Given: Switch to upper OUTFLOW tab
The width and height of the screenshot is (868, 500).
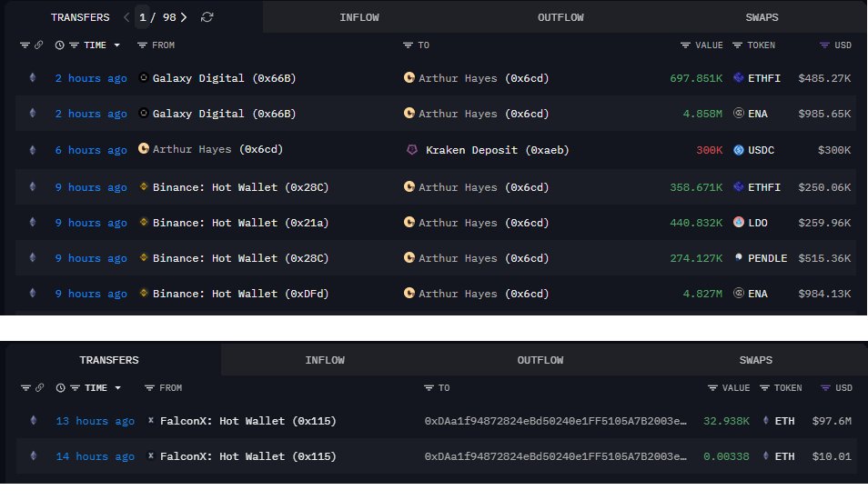Looking at the screenshot, I should [x=560, y=17].
